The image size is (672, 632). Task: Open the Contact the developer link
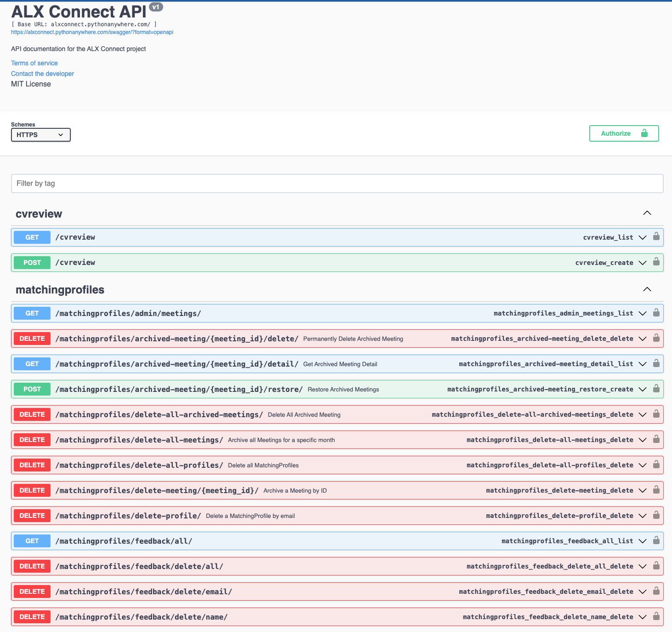click(42, 74)
